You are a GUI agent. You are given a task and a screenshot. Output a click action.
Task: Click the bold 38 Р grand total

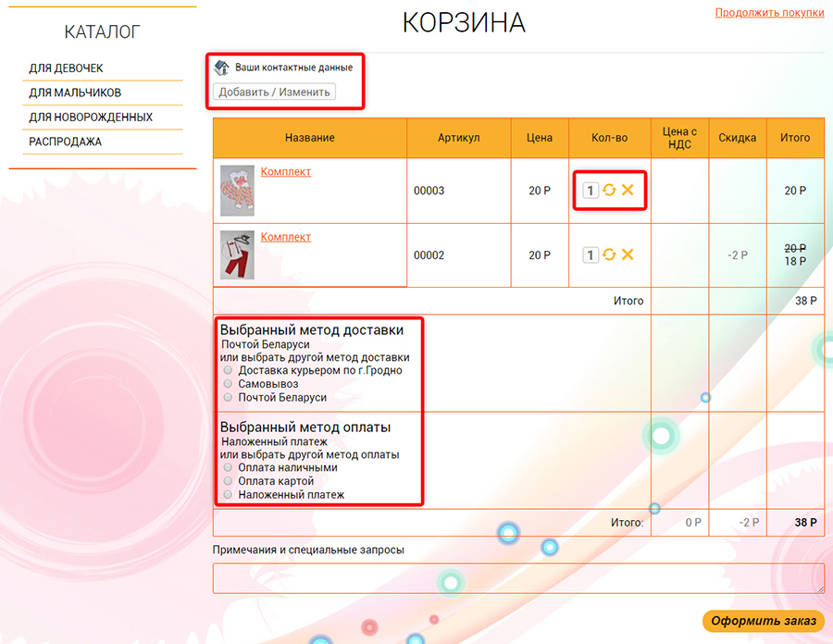[805, 523]
